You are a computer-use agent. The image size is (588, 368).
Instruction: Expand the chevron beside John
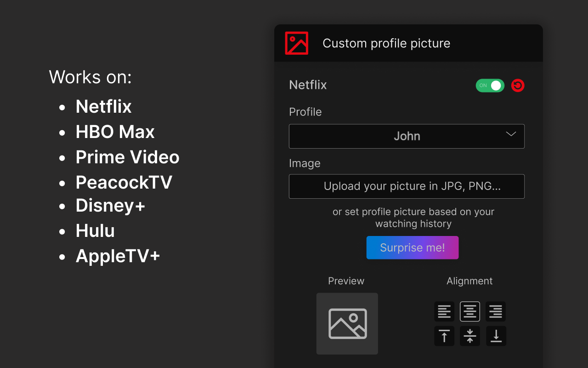(510, 134)
